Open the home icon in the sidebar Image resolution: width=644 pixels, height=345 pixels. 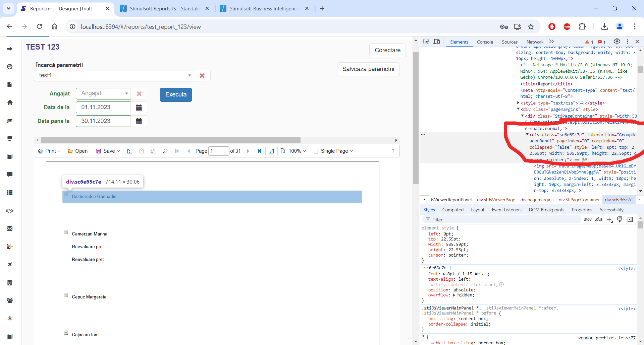tap(10, 102)
